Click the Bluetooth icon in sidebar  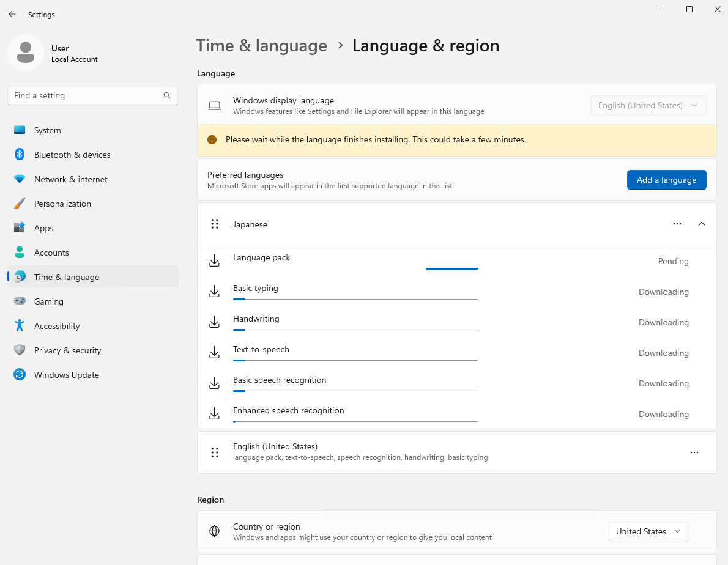[x=20, y=155]
